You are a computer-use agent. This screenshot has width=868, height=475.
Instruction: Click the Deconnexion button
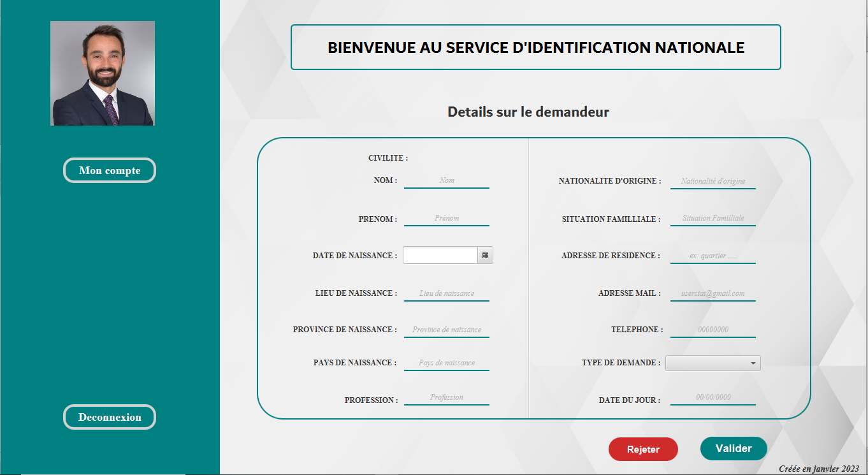109,416
